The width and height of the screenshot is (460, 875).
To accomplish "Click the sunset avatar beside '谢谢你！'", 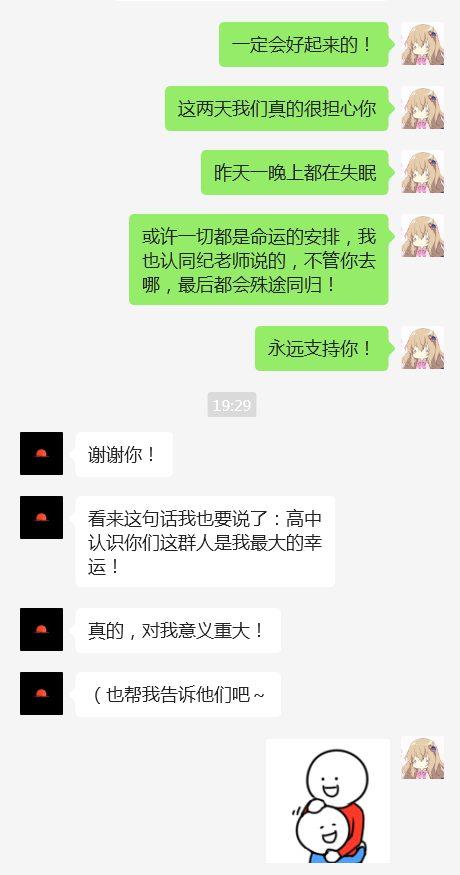I will point(41,454).
